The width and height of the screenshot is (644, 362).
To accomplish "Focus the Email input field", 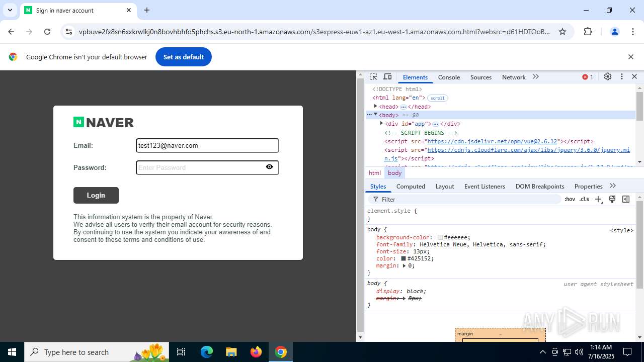I will coord(207,145).
